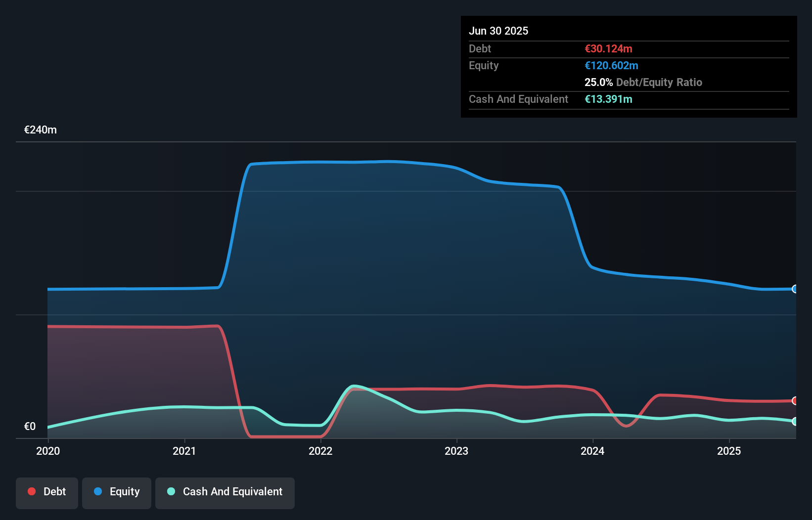Select the Equity line endpoint marker

(794, 288)
